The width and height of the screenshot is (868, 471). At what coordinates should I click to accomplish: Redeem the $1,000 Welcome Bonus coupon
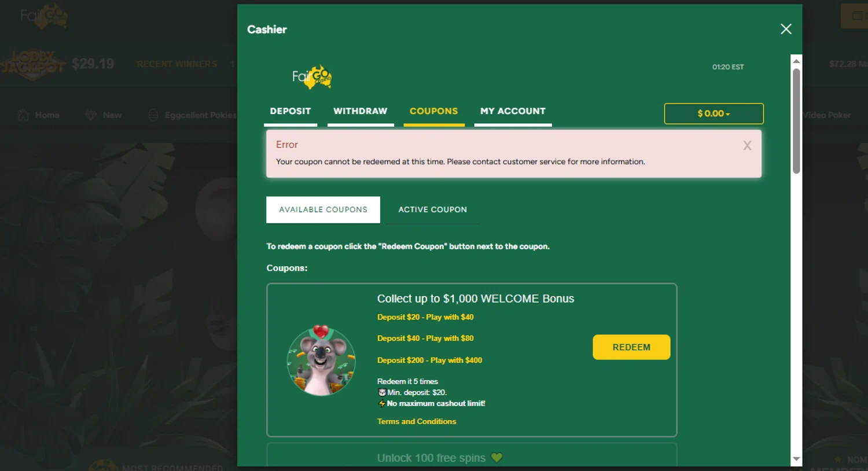631,347
